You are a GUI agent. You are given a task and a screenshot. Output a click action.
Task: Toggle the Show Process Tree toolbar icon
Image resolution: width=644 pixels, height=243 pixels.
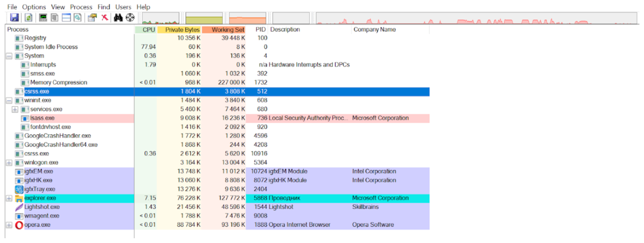[x=55, y=18]
